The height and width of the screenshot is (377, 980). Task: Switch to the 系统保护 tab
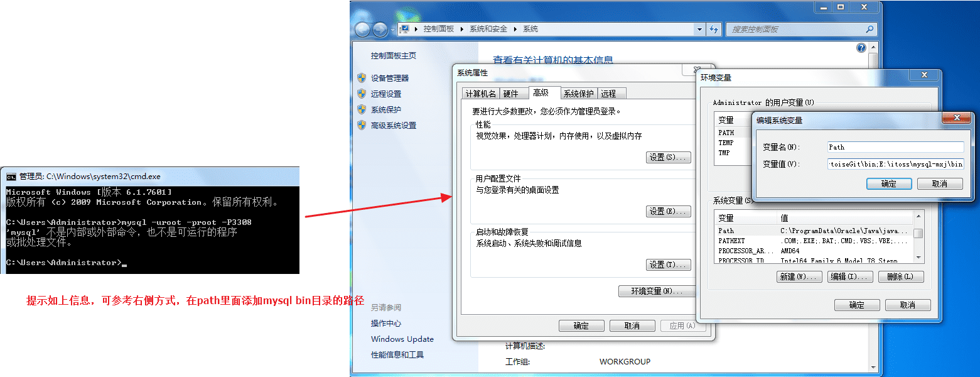click(578, 94)
